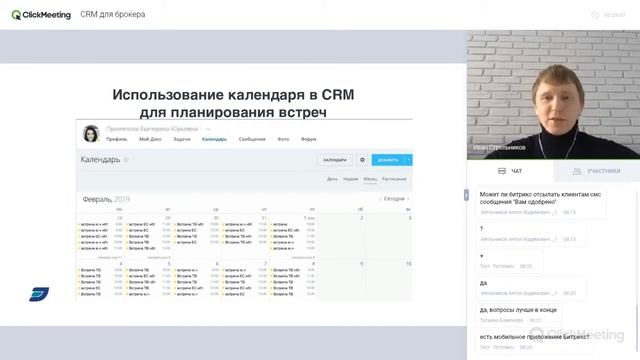Click the room title 'CRM для брокера'
This screenshot has width=640, height=360.
113,14
